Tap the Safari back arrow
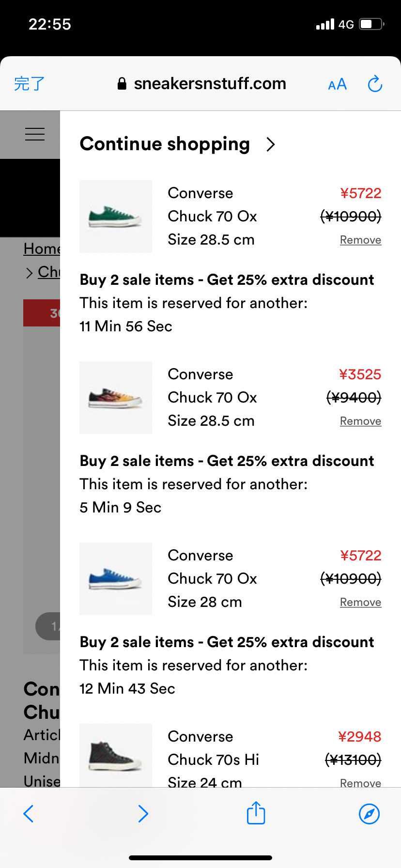401x868 pixels. 29,814
